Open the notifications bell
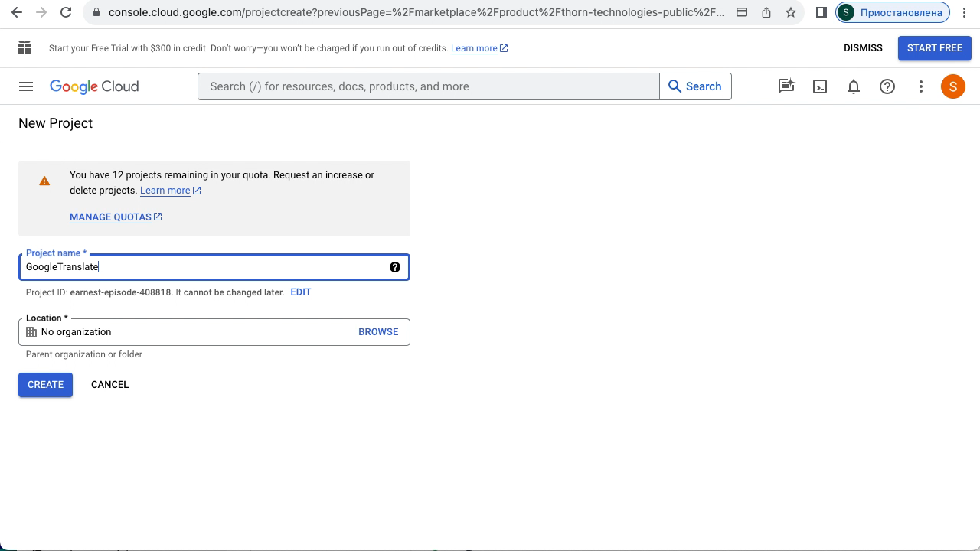This screenshot has height=551, width=980. point(854,86)
